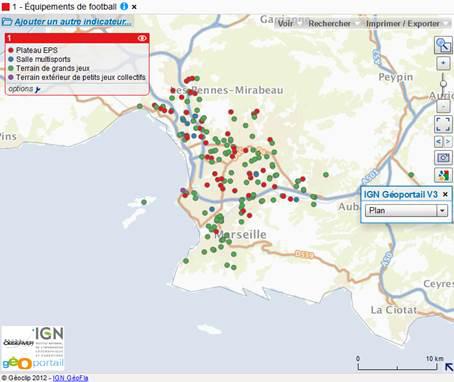Open the Voir menu

pyautogui.click(x=285, y=23)
